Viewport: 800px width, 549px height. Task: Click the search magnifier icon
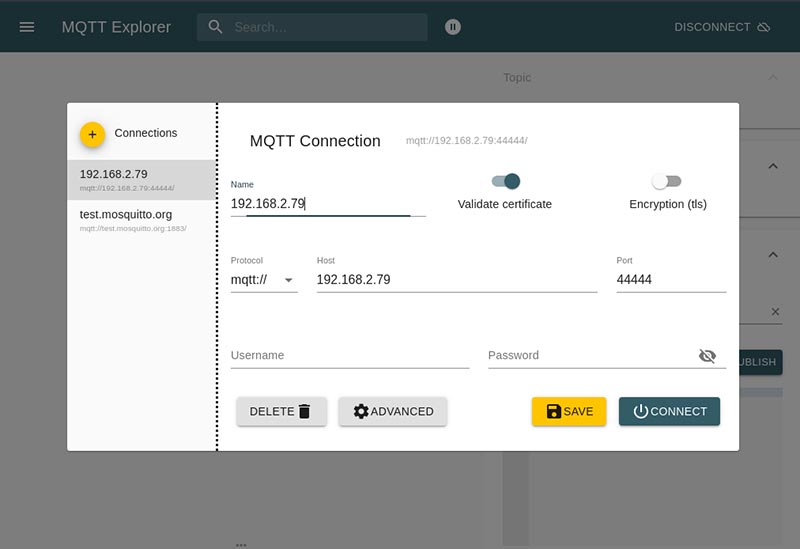pos(215,27)
